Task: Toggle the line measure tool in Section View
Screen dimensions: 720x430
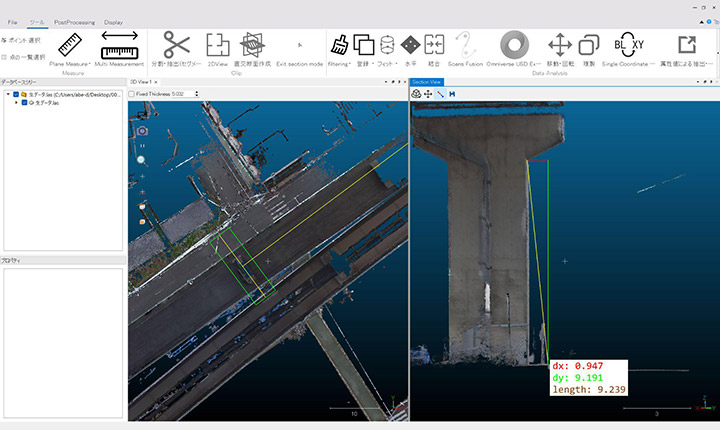Action: [440, 94]
